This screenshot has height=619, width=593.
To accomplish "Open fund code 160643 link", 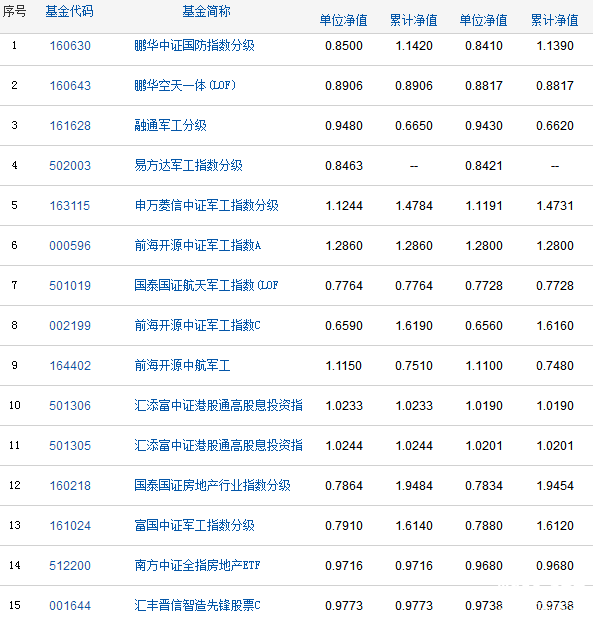I will click(70, 86).
